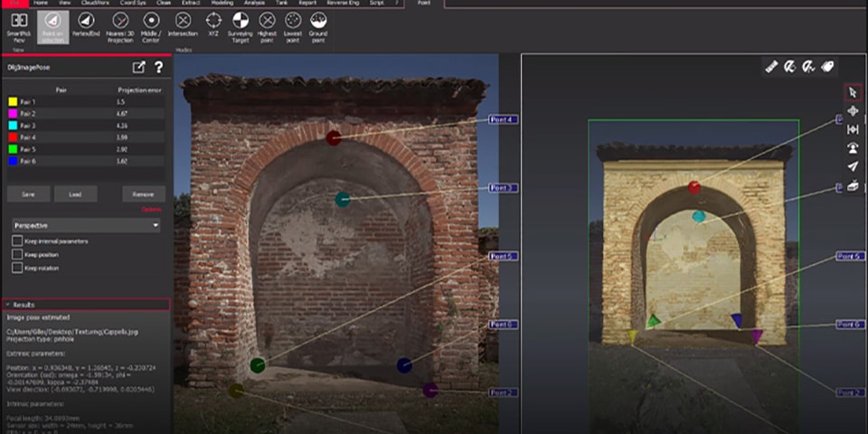Tick the Keep position checkbox
The width and height of the screenshot is (868, 434).
tap(17, 255)
